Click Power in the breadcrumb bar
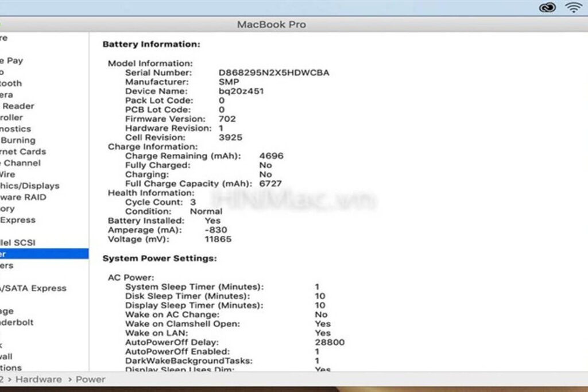The height and width of the screenshot is (392, 588). pyautogui.click(x=90, y=379)
